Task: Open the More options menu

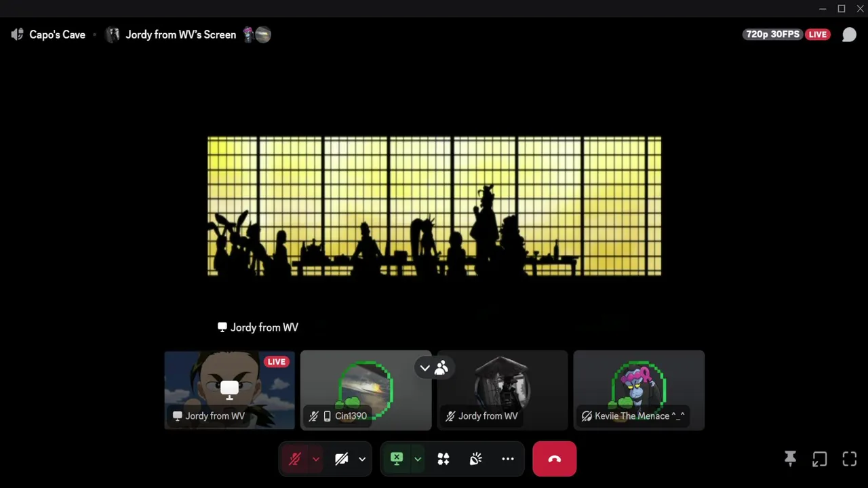Action: coord(508,459)
